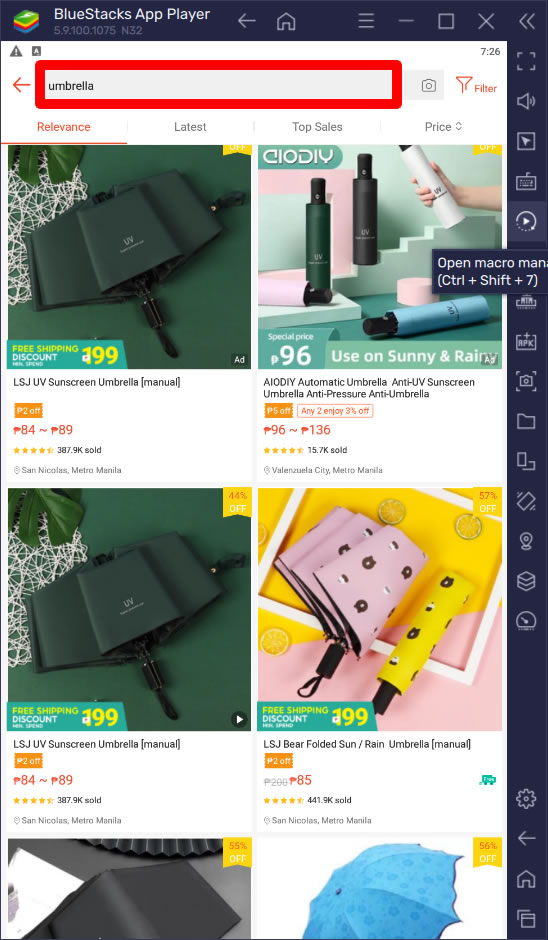Open BlueStacks settings gear icon
This screenshot has width=548, height=940.
tap(526, 798)
